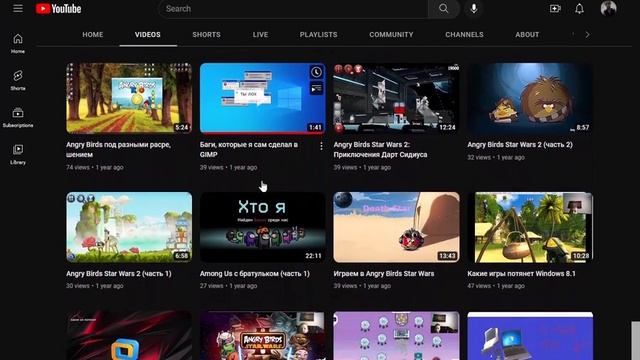This screenshot has height=360, width=640.
Task: Click Watch Later clock on GIMP video
Action: coord(316,72)
